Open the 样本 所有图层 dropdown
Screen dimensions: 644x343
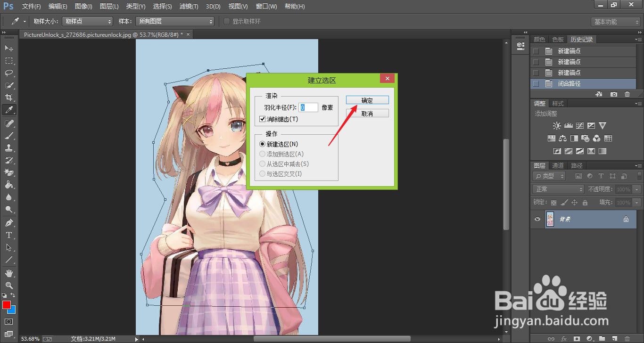(x=174, y=22)
